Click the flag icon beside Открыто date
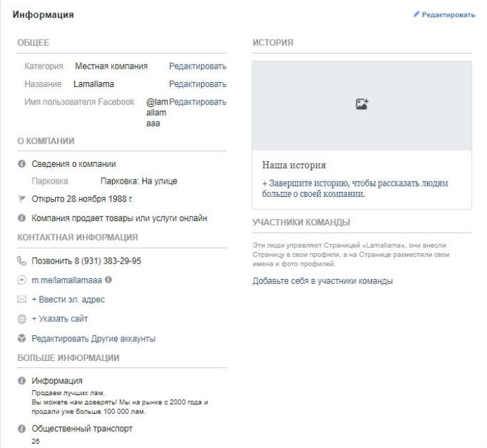 click(x=22, y=199)
